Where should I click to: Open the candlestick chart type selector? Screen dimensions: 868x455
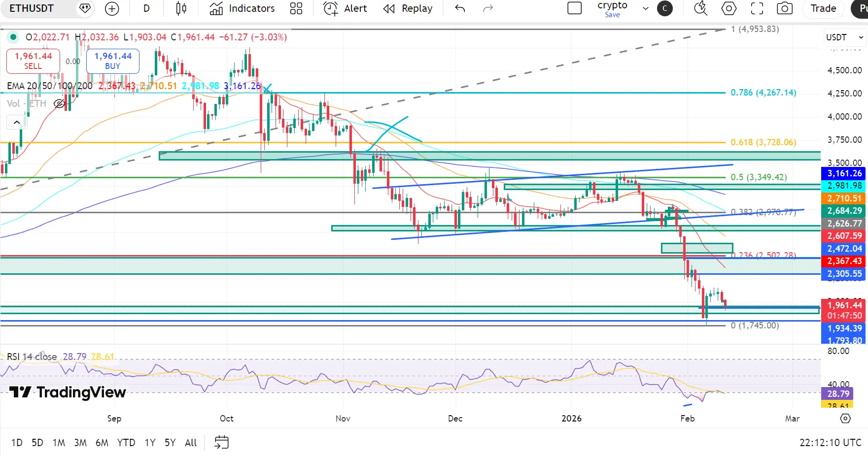(x=181, y=8)
